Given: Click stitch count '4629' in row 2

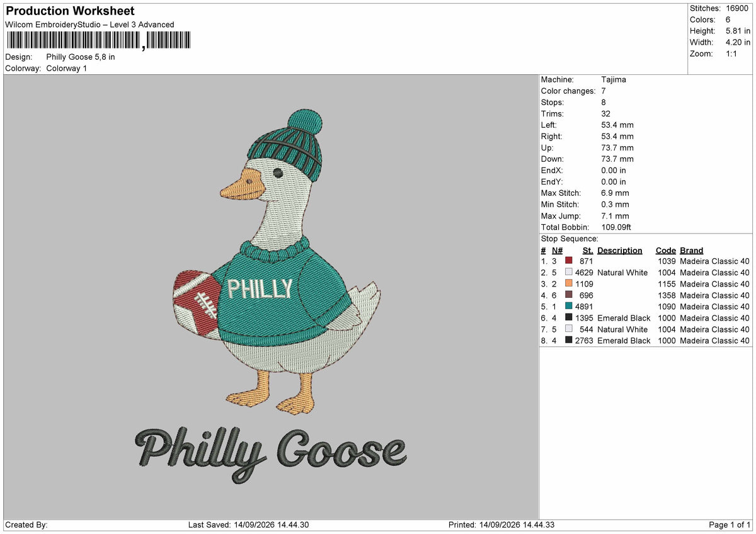Looking at the screenshot, I should [x=584, y=273].
